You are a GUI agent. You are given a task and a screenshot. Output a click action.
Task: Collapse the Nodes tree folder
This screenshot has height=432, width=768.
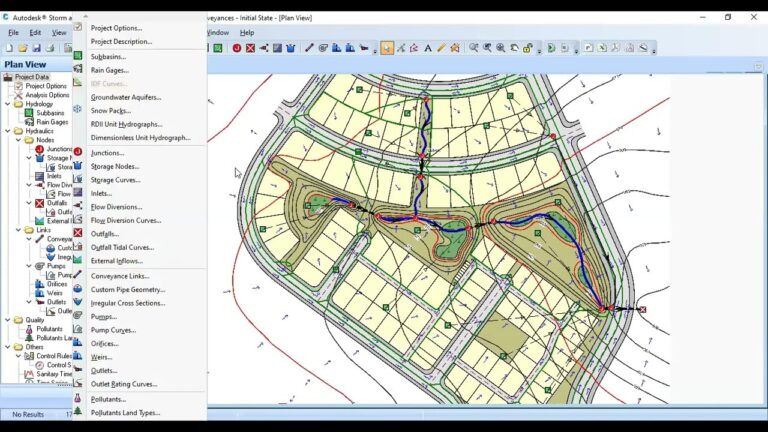19,140
